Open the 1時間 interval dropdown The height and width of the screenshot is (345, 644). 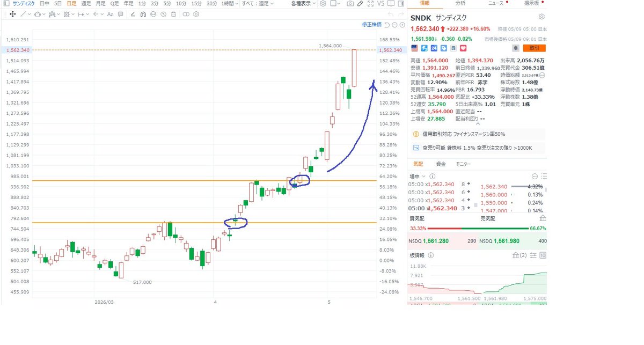click(229, 3)
